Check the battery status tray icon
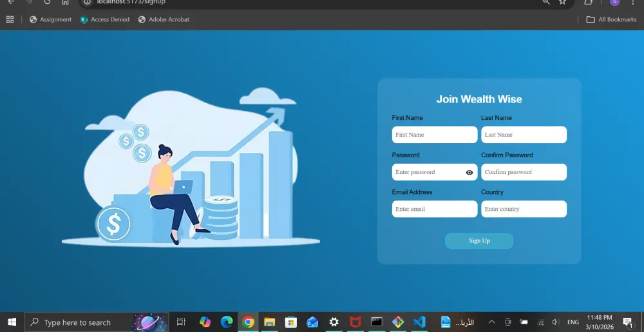This screenshot has height=332, width=644. 524,322
